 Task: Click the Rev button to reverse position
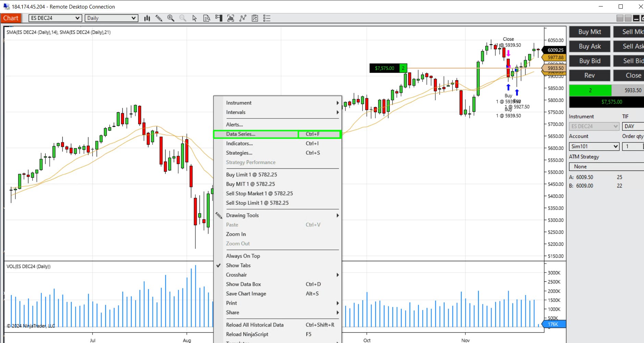tap(589, 75)
